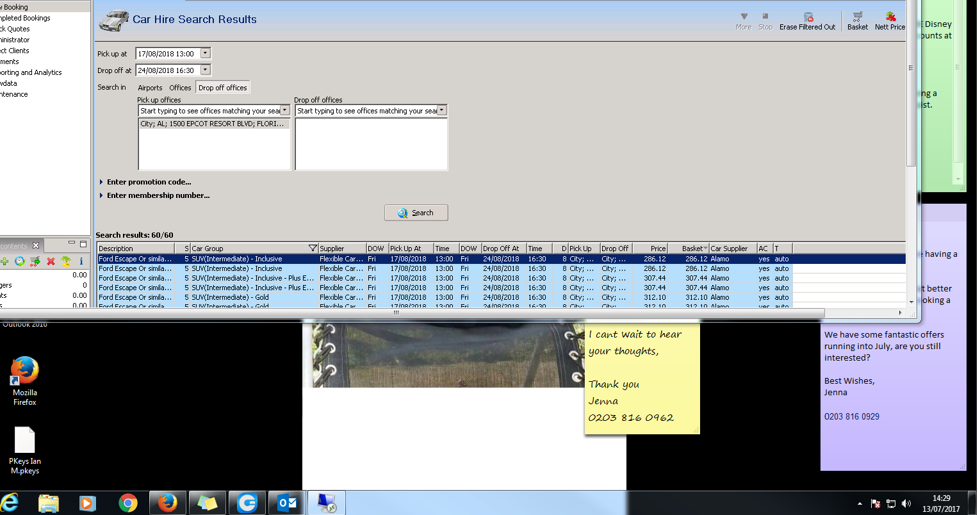Open the Basket from the toolbar
Screen dimensions: 980x515
[857, 17]
